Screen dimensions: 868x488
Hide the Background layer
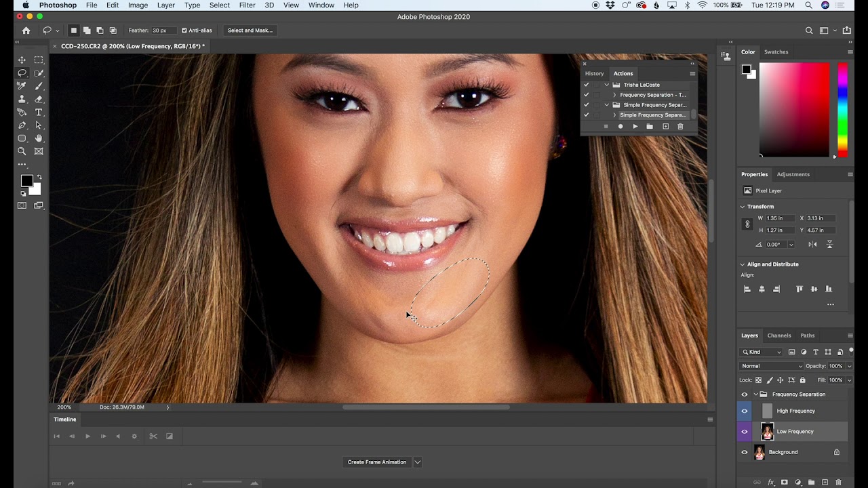coord(745,452)
